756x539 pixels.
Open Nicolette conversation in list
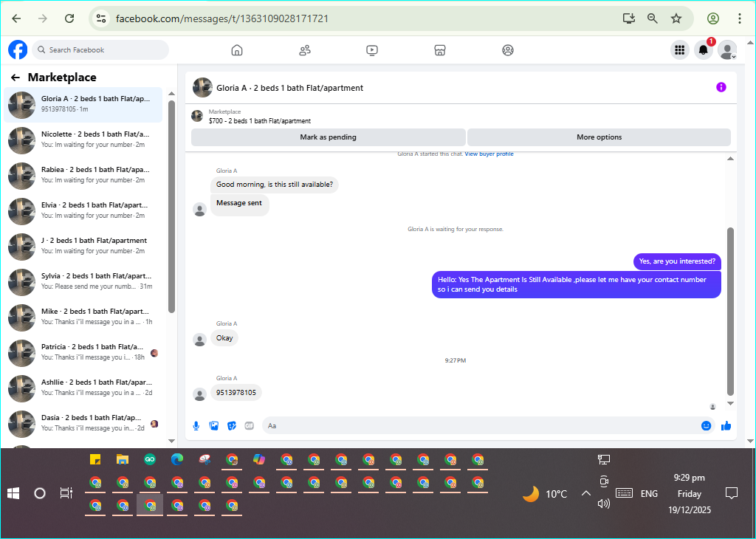83,140
